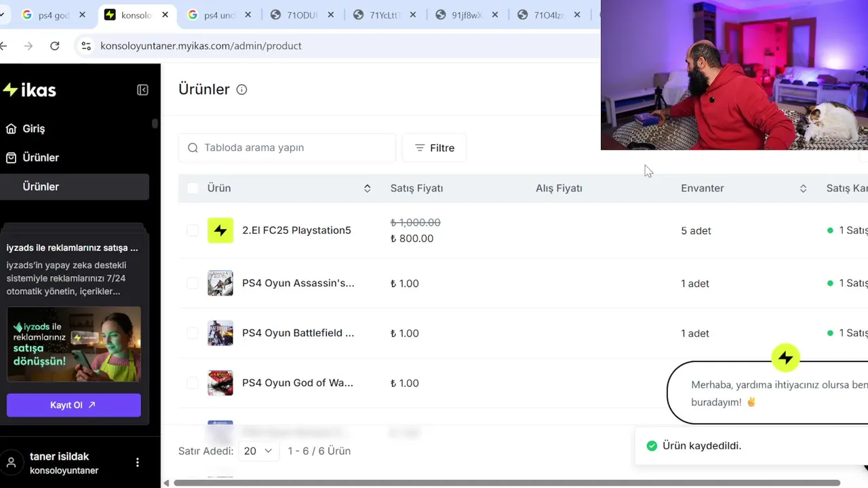Screen dimensions: 868x488
Task: Click the left arrow of the horizontal scrollbar
Action: [x=166, y=483]
